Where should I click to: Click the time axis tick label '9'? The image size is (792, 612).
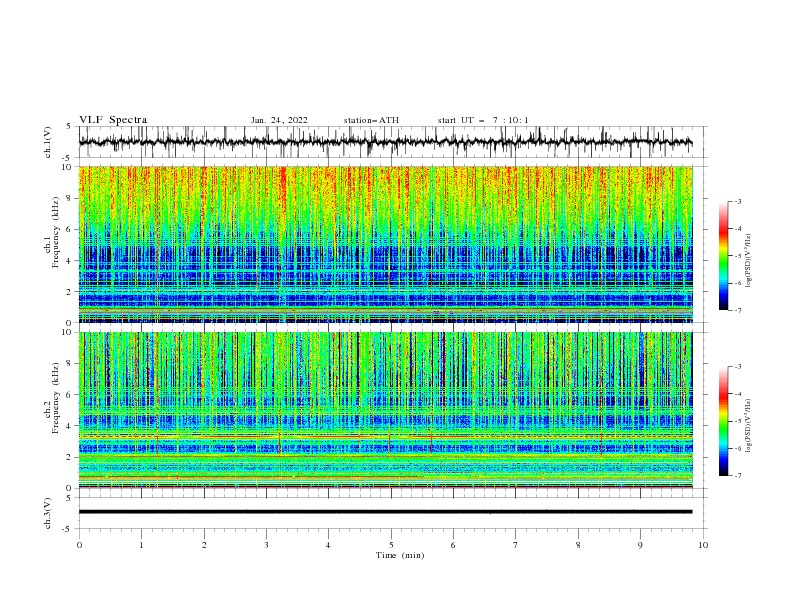pyautogui.click(x=640, y=545)
